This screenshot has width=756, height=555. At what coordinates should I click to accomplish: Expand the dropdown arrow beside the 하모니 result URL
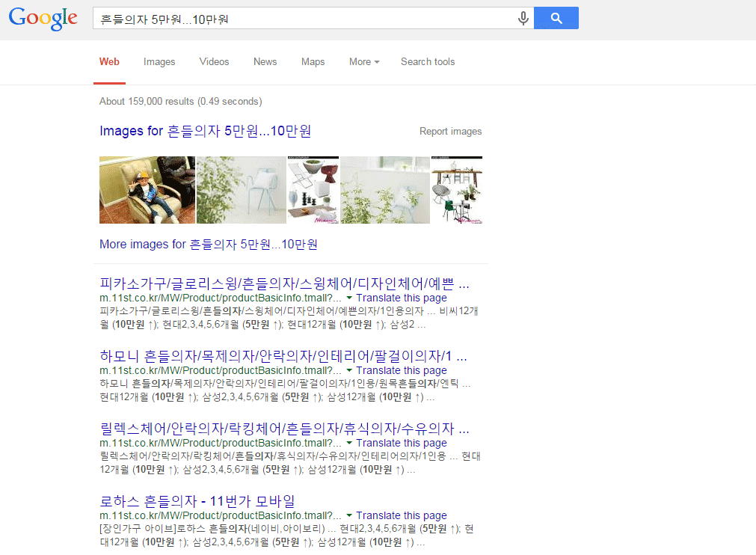(x=349, y=371)
